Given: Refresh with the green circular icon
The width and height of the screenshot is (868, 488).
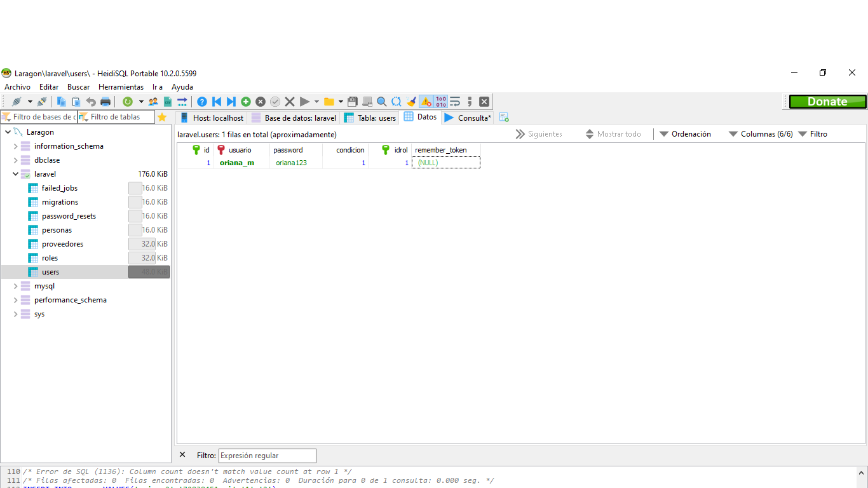Looking at the screenshot, I should (x=128, y=102).
